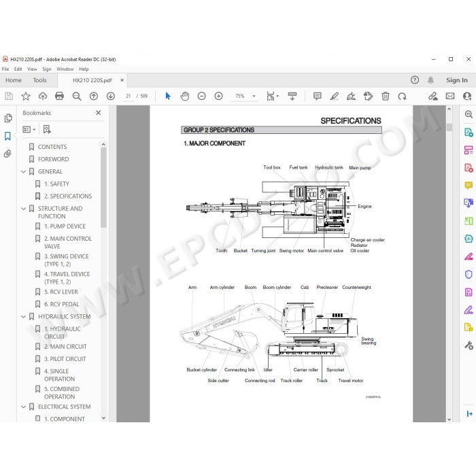Open the FOREWORD bookmark

pyautogui.click(x=54, y=159)
